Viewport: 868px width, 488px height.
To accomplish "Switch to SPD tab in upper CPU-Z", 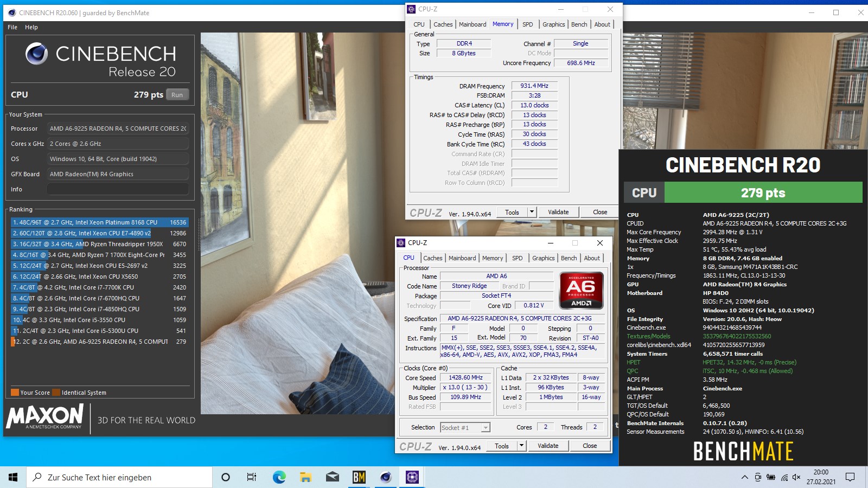I will point(527,24).
